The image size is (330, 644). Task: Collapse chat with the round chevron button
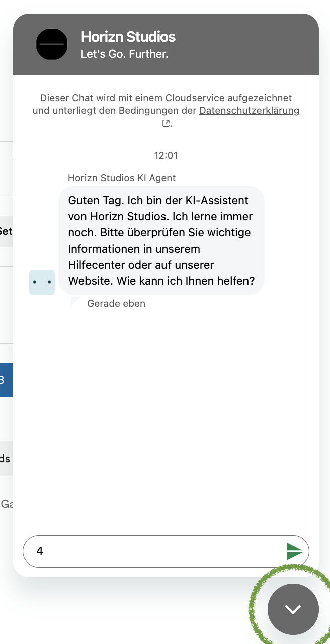(293, 609)
